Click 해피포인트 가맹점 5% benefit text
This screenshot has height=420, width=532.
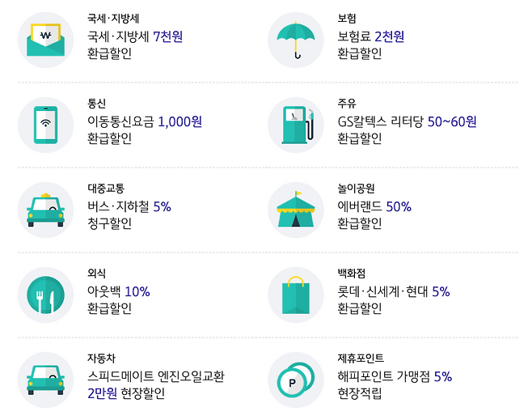[x=395, y=376]
